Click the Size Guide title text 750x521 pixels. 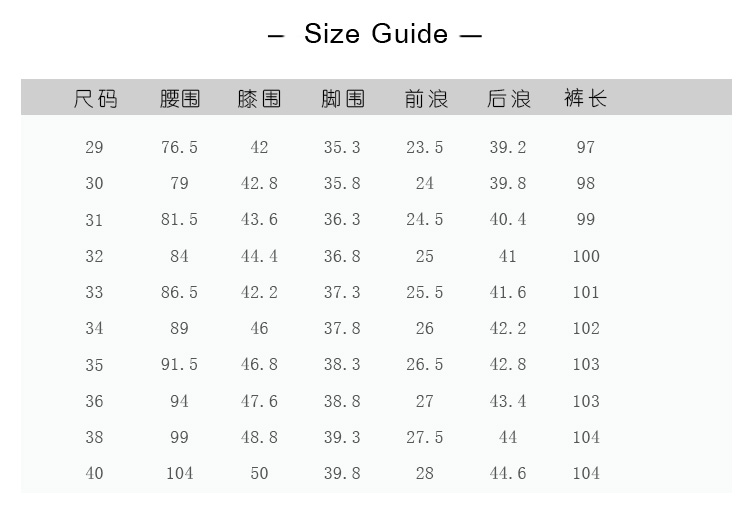coord(375,34)
